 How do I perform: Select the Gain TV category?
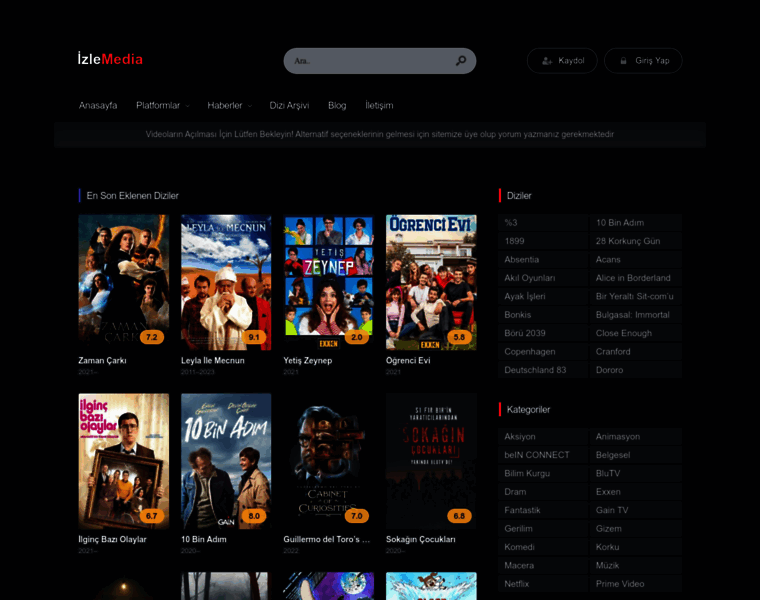pos(636,510)
